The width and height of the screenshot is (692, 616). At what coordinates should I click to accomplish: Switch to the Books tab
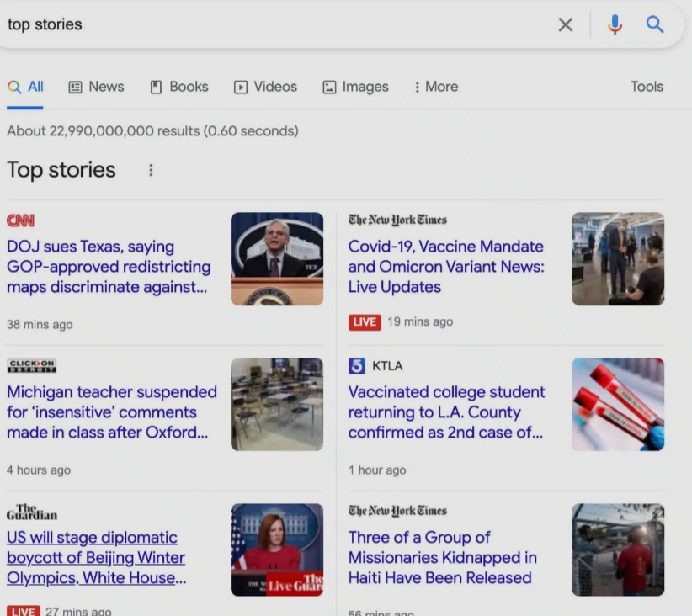pyautogui.click(x=178, y=87)
